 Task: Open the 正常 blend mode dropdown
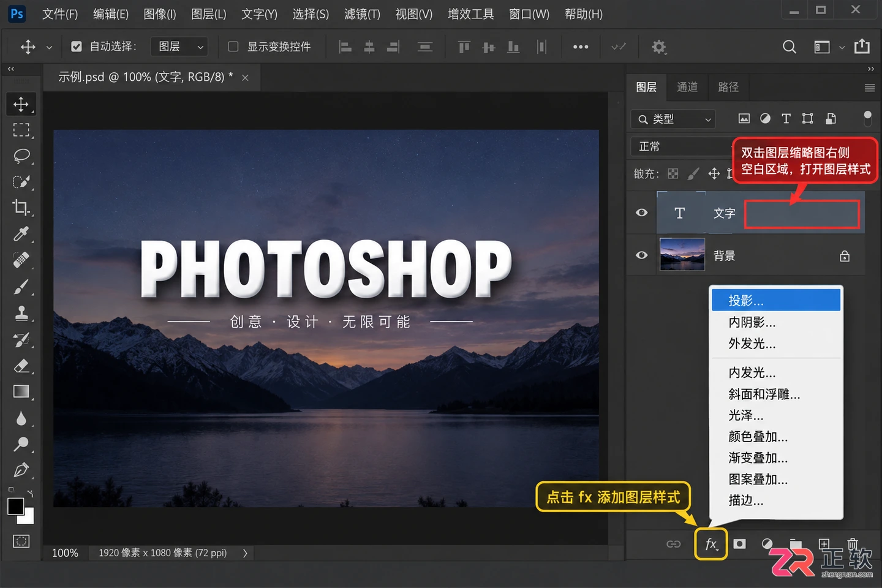coord(682,146)
